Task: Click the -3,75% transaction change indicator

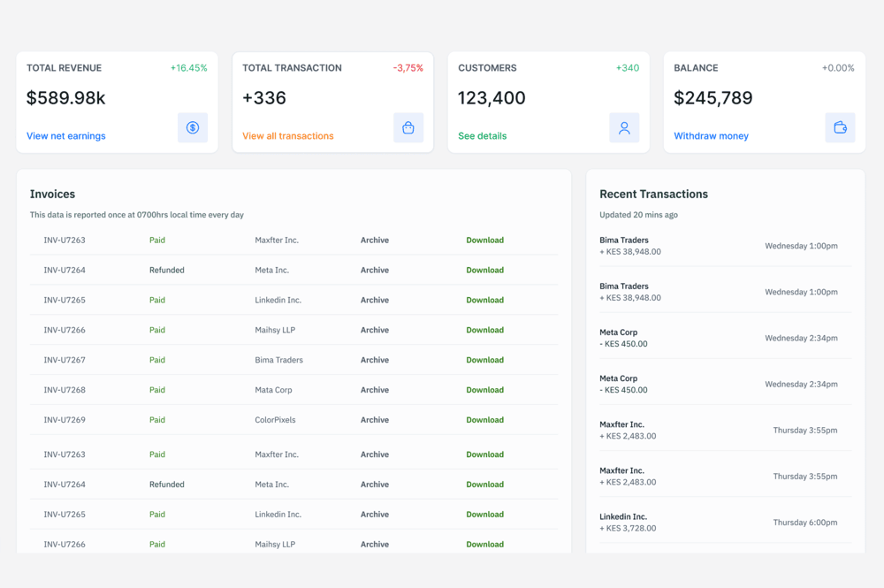Action: 408,68
